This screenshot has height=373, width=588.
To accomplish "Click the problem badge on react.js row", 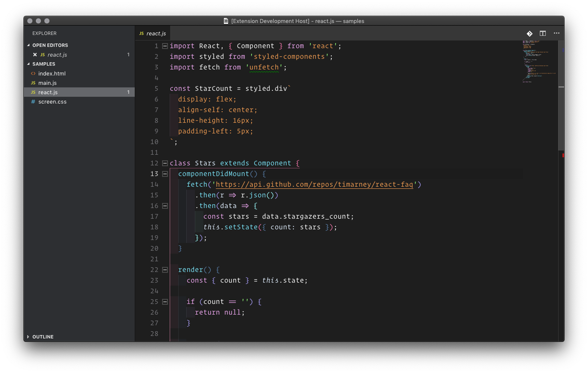I will pyautogui.click(x=128, y=92).
